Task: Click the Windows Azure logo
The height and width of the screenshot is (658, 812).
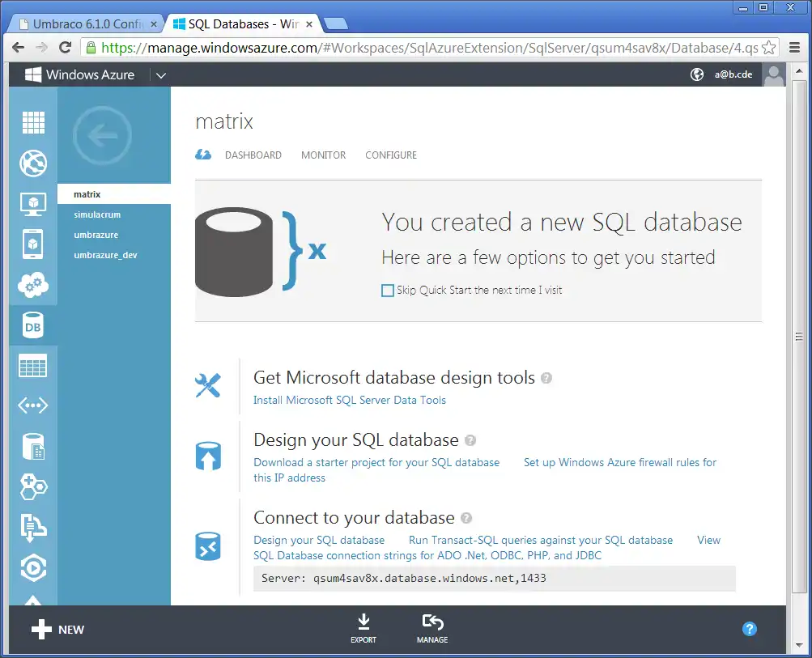Action: 80,74
